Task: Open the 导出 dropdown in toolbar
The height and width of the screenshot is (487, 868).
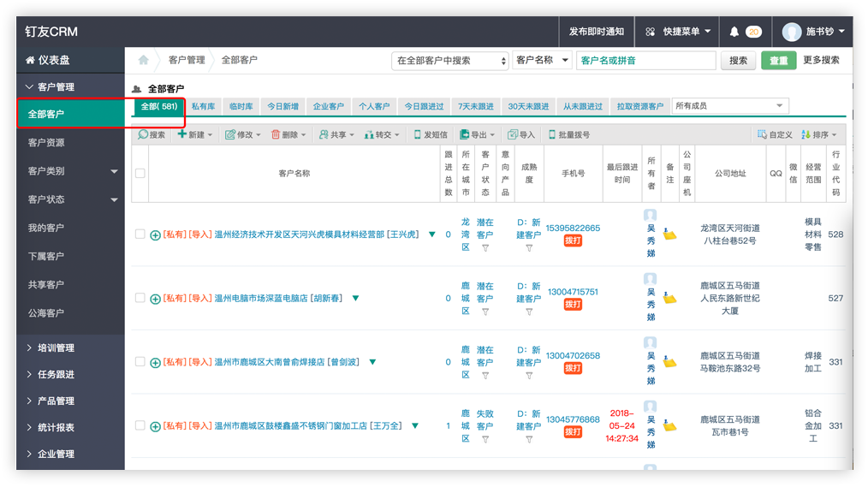Action: 477,134
